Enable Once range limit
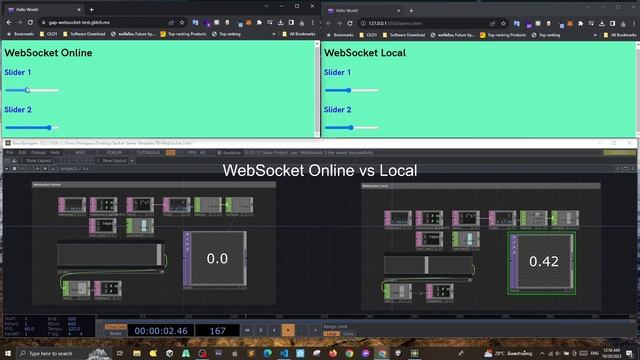640x360 pixels. click(x=348, y=334)
